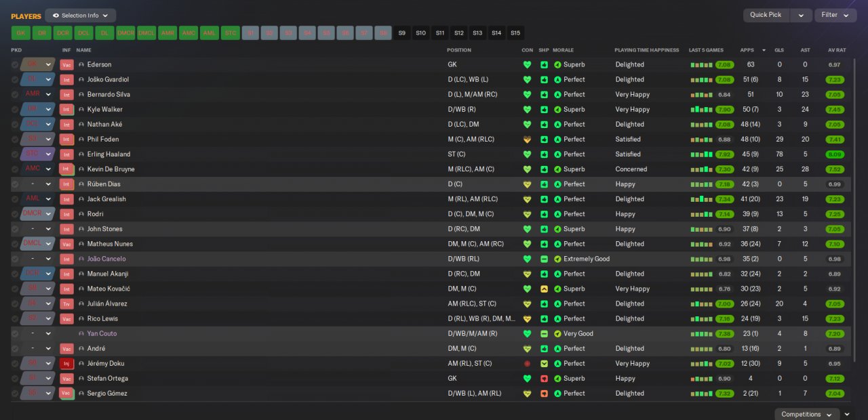The height and width of the screenshot is (420, 868).
Task: Select the AMC position slot
Action: point(189,33)
